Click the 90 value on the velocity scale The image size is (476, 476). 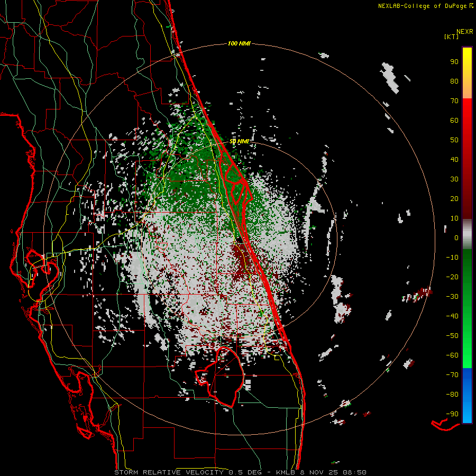[x=454, y=62]
